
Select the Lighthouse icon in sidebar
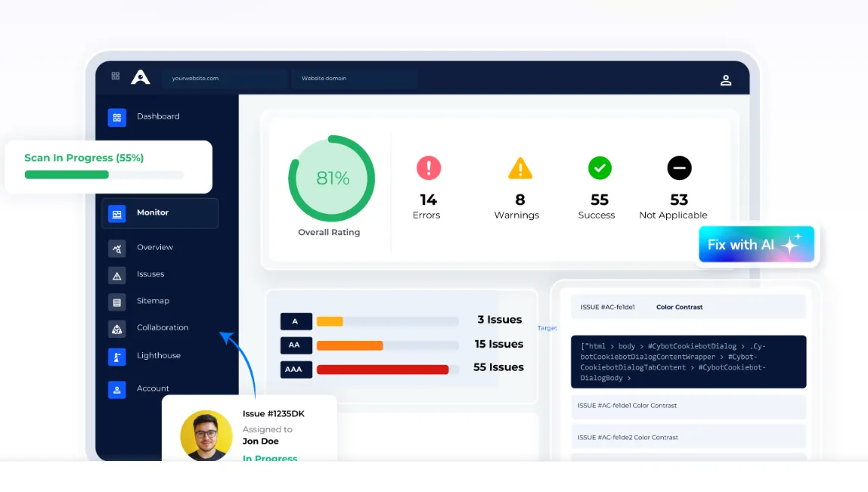tap(116, 357)
